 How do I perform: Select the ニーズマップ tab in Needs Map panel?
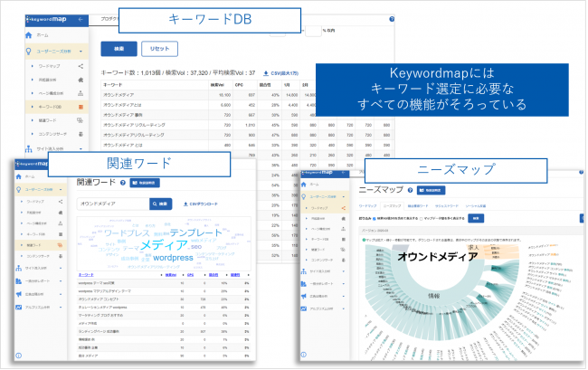[x=393, y=205]
